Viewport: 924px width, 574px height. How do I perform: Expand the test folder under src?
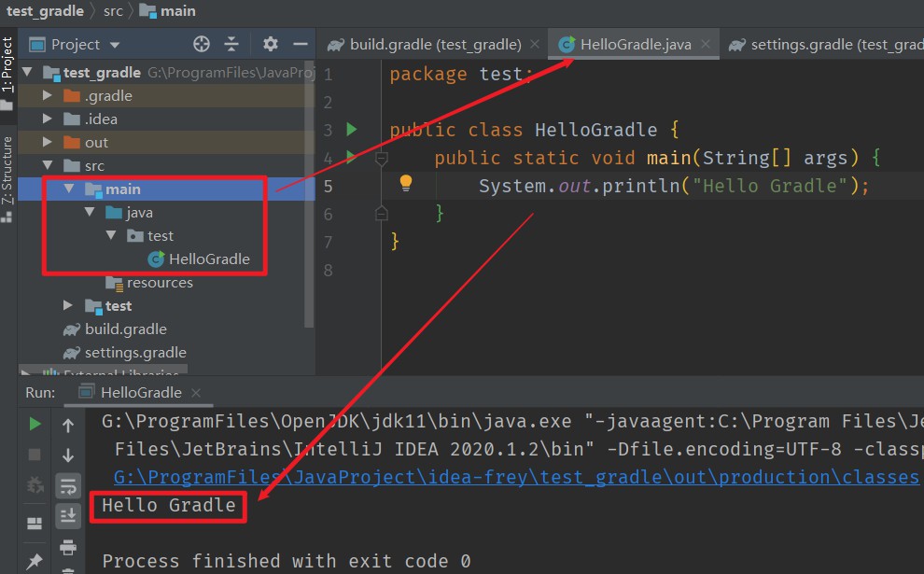pyautogui.click(x=66, y=305)
